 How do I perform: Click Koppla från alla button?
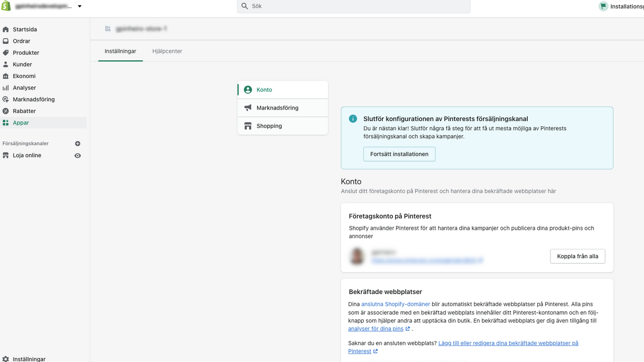point(578,256)
